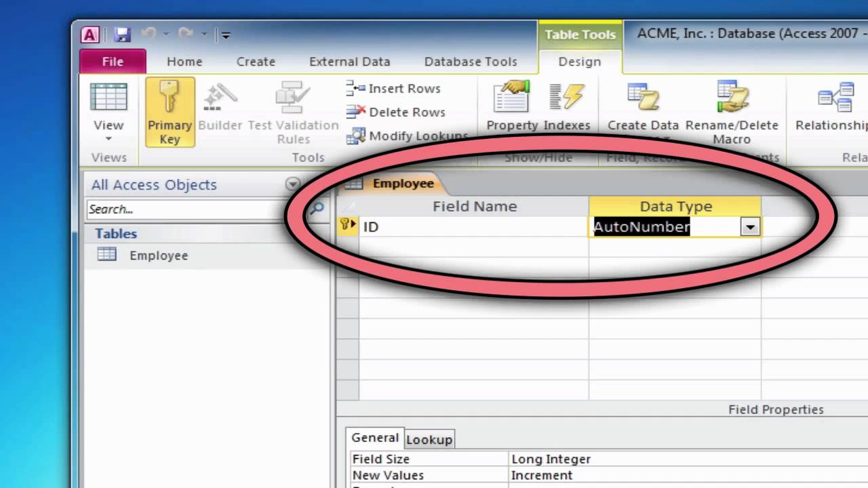Click the Indexes lightning icon
This screenshot has width=868, height=488.
pyautogui.click(x=566, y=96)
